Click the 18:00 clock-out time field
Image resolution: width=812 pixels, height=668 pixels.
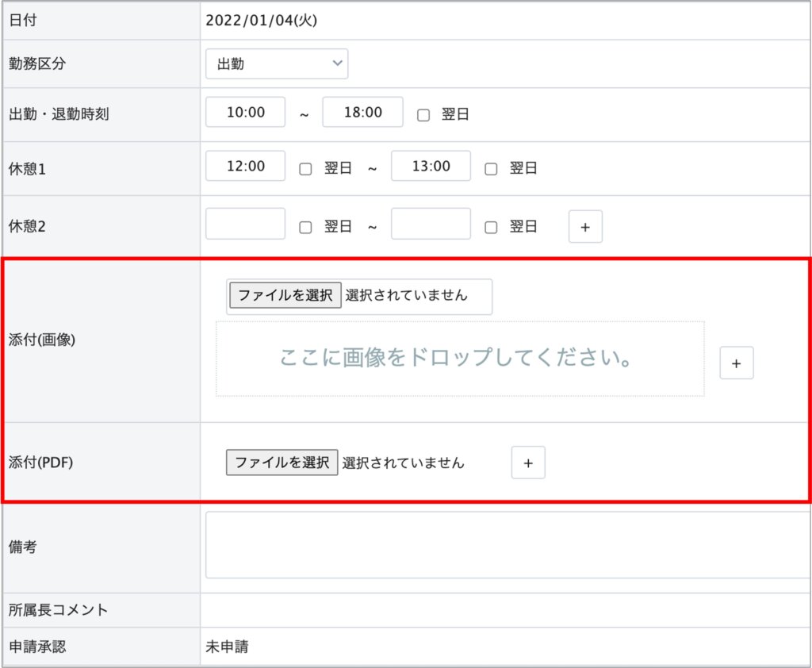coord(362,113)
